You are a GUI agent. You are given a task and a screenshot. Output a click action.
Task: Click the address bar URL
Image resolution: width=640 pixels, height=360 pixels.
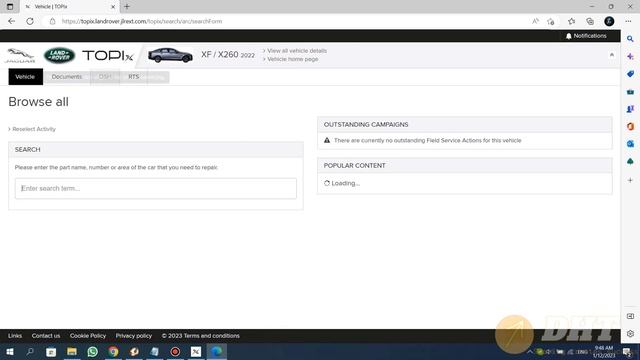coord(142,21)
